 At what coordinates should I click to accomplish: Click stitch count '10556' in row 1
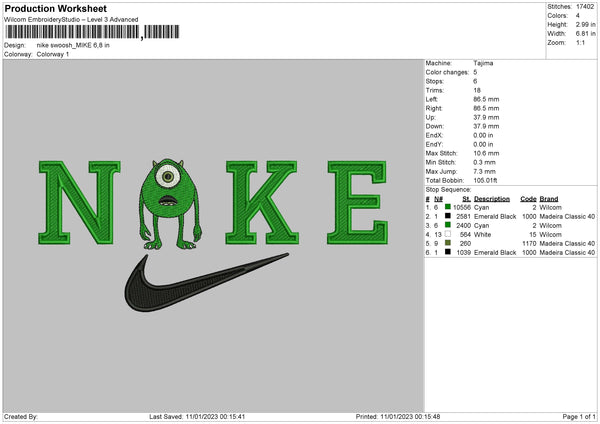[461, 207]
